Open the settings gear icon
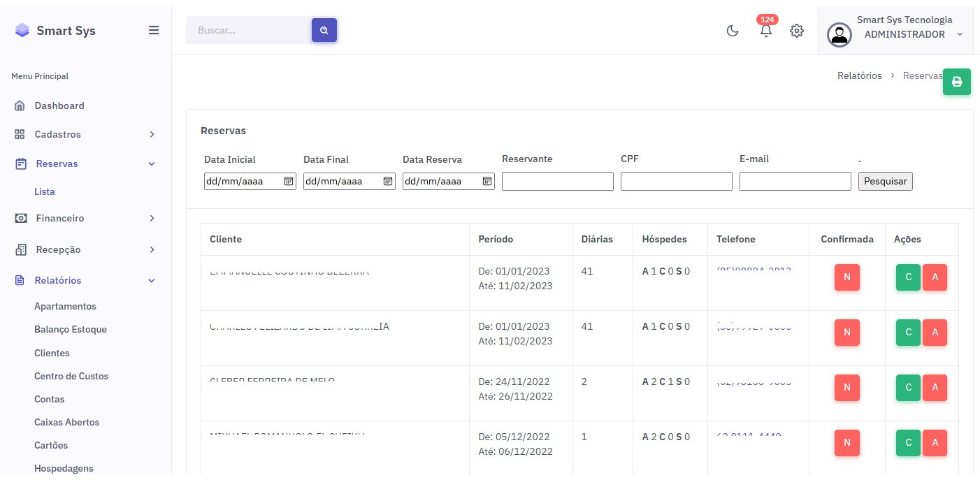The width and height of the screenshot is (980, 480). pyautogui.click(x=797, y=31)
